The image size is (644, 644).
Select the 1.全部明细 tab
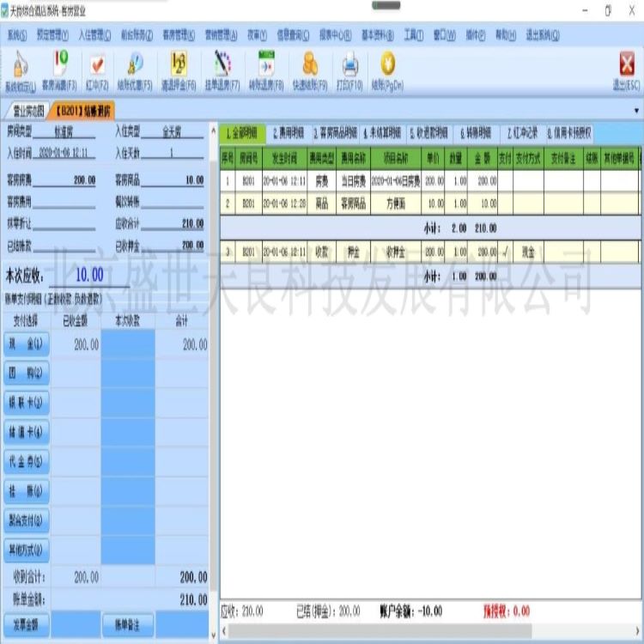[242, 132]
